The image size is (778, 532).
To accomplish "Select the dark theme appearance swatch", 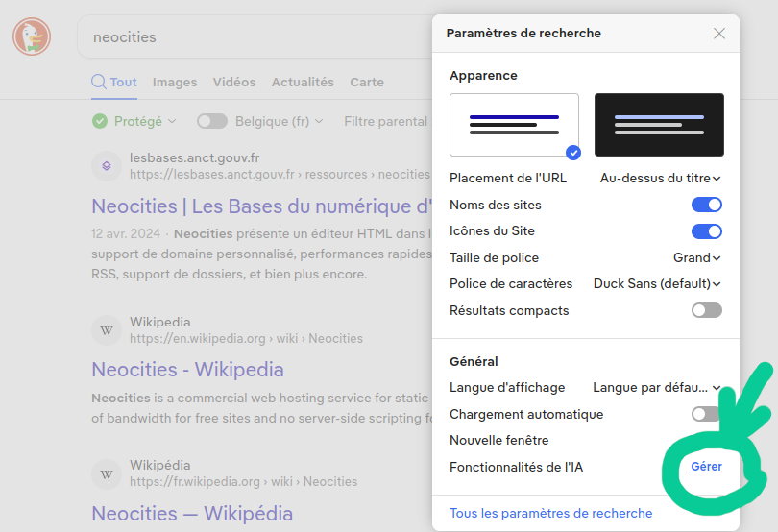I will tap(659, 125).
